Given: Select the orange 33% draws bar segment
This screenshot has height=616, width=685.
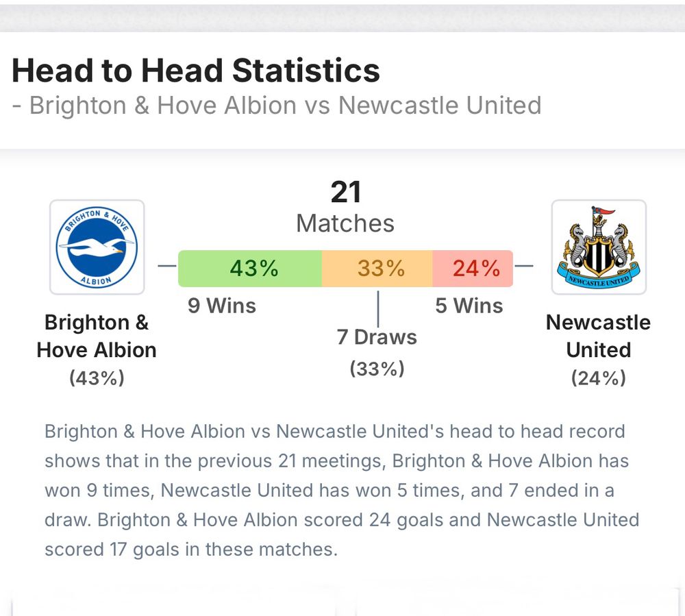Looking at the screenshot, I should 377,268.
